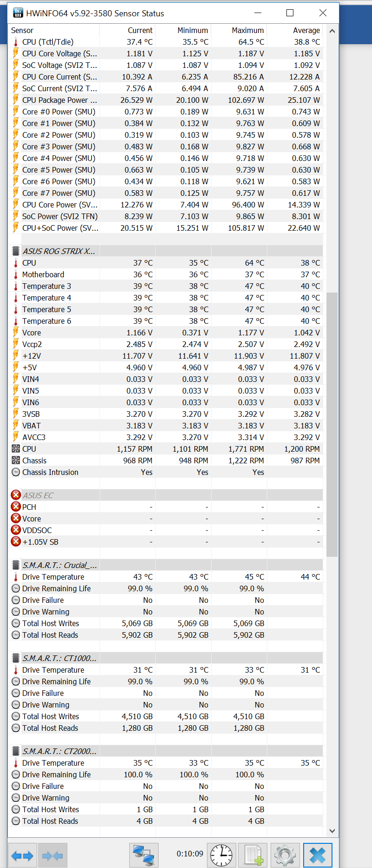This screenshot has height=868, width=372.
Task: Click the red X icon beside ASUS EC
Action: tap(16, 495)
